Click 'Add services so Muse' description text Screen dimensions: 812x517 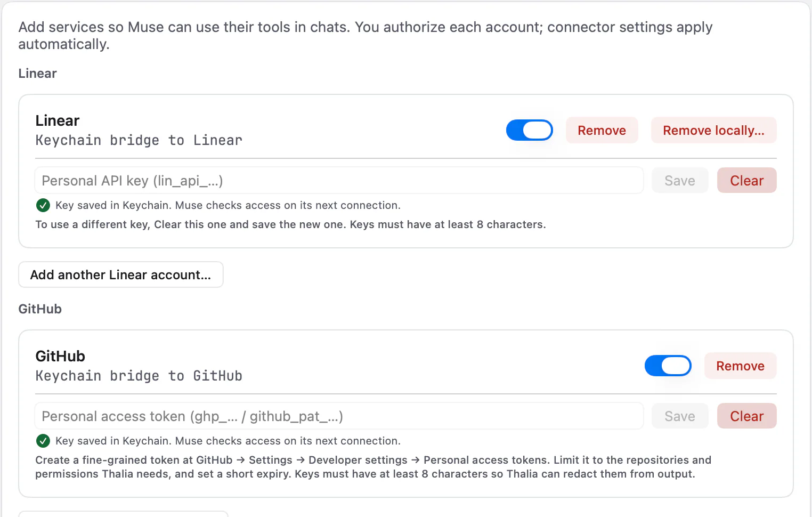(x=366, y=35)
